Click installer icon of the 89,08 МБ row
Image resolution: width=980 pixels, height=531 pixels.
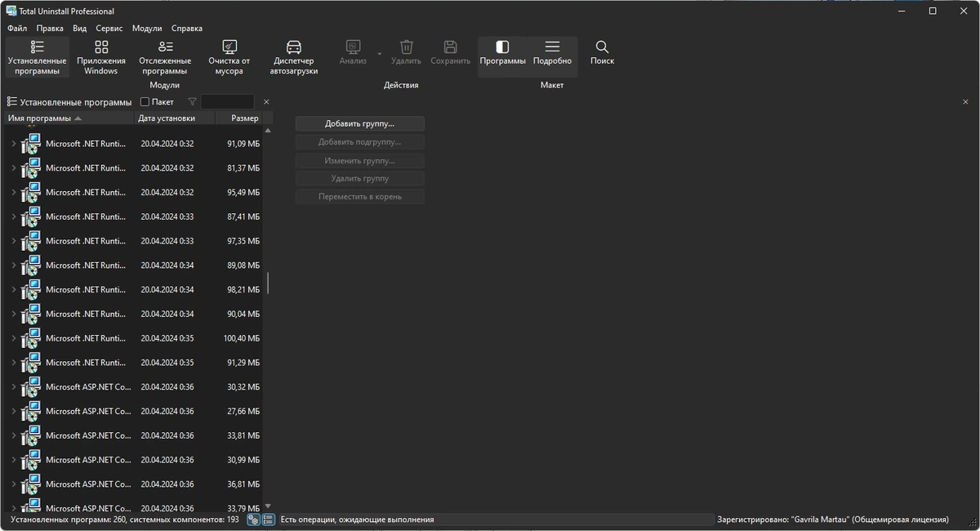coord(31,265)
